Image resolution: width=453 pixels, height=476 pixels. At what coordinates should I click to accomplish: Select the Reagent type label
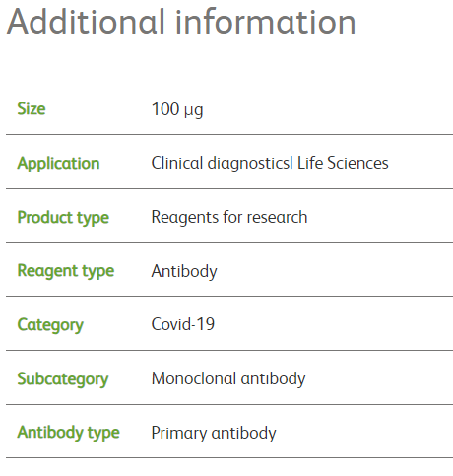66,271
